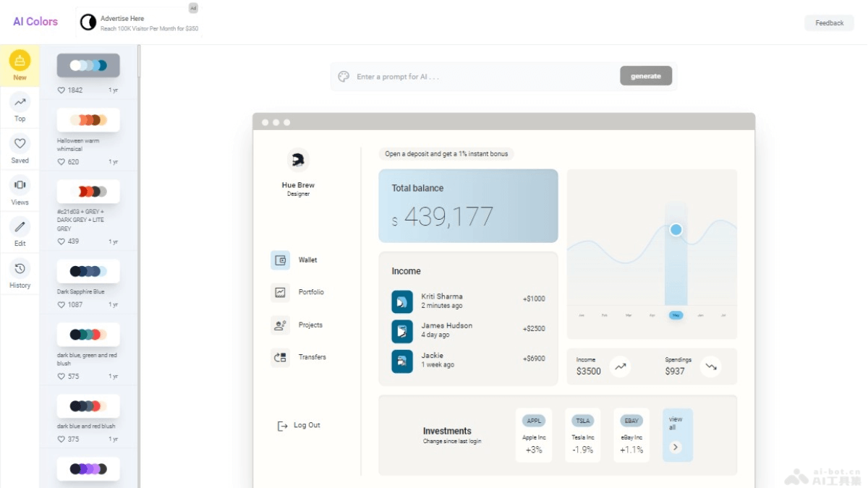Screen dimensions: 868x488
Task: Click the Wallet icon in preview
Action: tap(280, 260)
